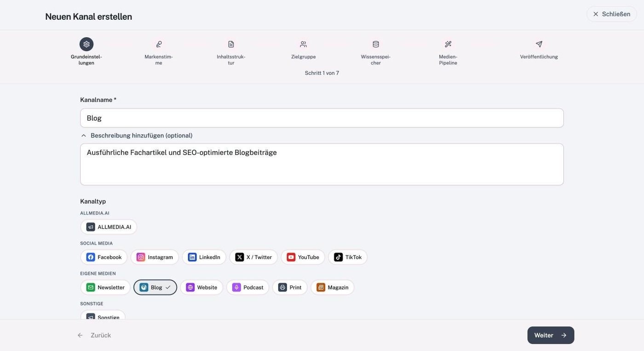The width and height of the screenshot is (644, 351).
Task: Select the X / Twitter channel chip
Action: click(253, 257)
